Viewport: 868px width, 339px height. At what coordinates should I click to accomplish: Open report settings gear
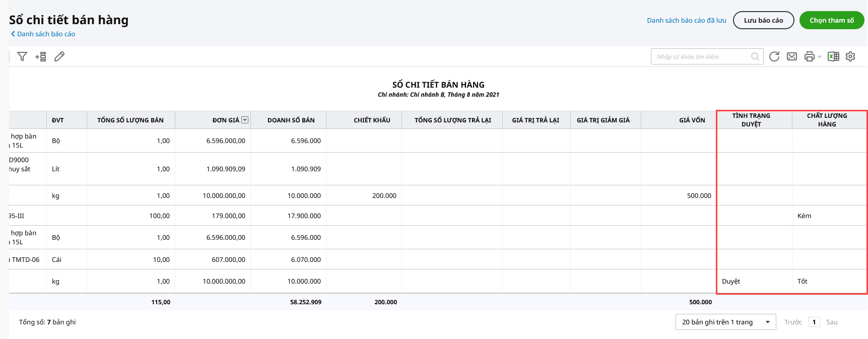tap(850, 56)
